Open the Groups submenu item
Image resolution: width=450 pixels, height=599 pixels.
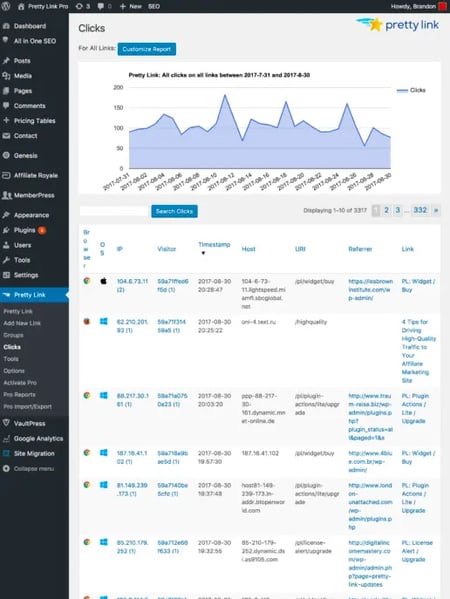coord(13,335)
